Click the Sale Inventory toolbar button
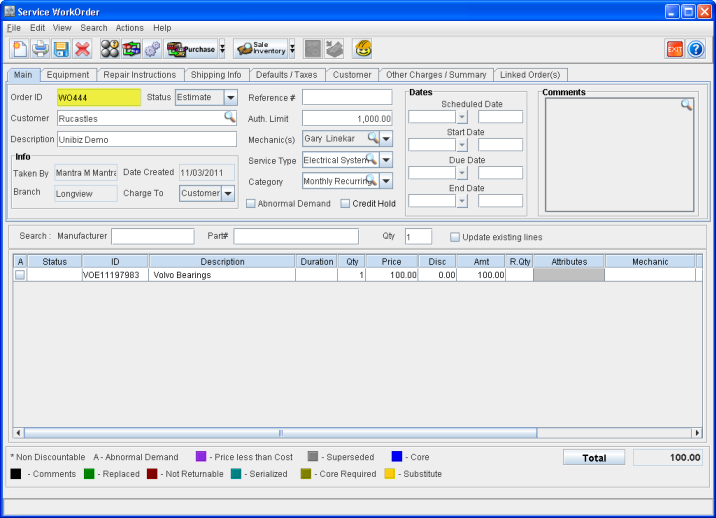Viewport: 716px width, 518px height. click(x=261, y=49)
